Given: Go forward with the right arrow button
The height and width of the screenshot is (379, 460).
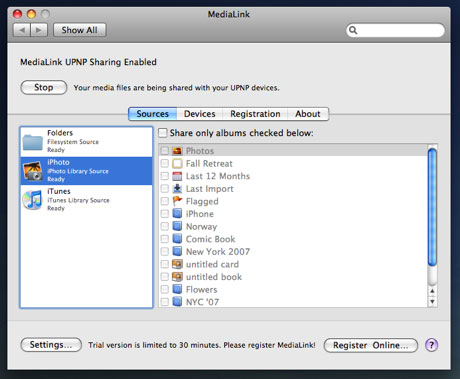Looking at the screenshot, I should coord(39,30).
